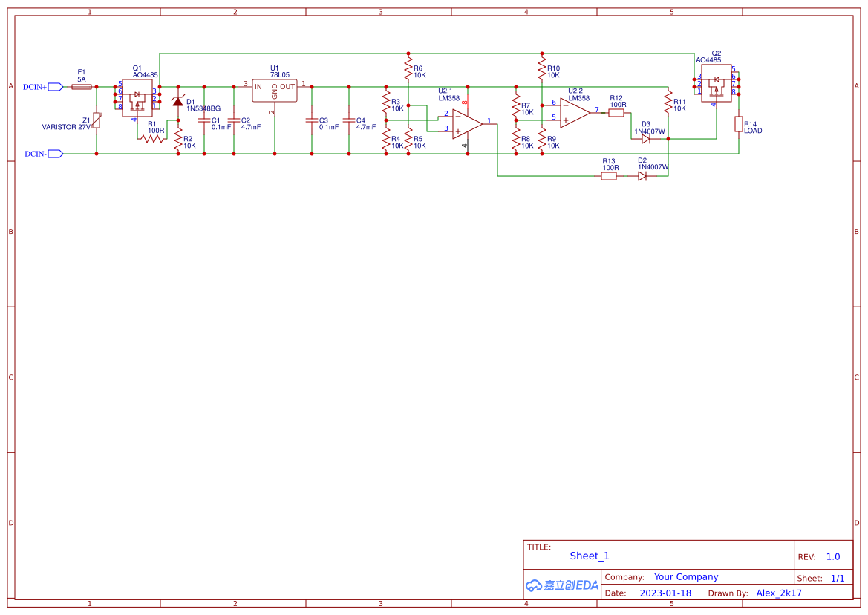This screenshot has width=868, height=615.
Task: Click the D1 1N5348BG zener diode
Action: pos(177,101)
